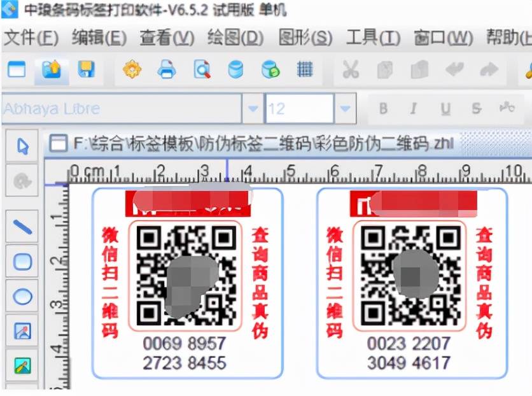Screen dimensions: 532x396
Task: Click the text 0069 8957
Action: pyautogui.click(x=185, y=343)
